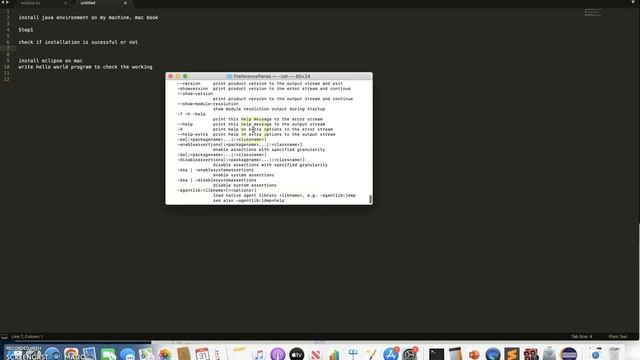Screen dimensions: 640x360
Task: Click the 'check if installation is sucessful' line
Action: pos(78,42)
